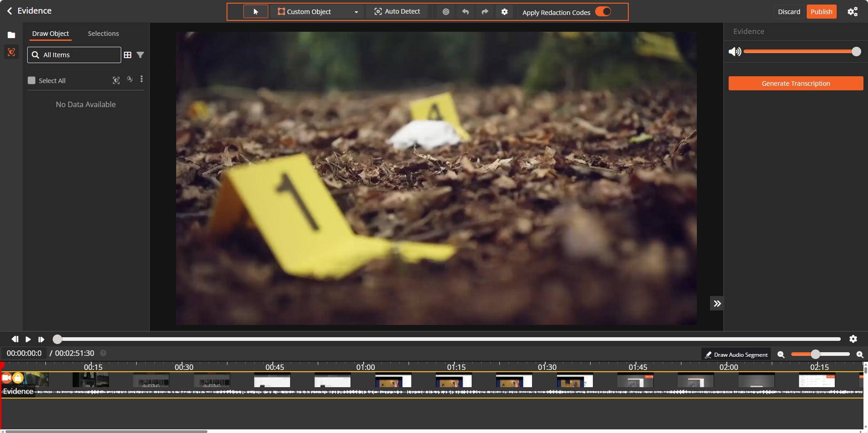Check the Select All checkbox
This screenshot has width=868, height=433.
click(31, 80)
